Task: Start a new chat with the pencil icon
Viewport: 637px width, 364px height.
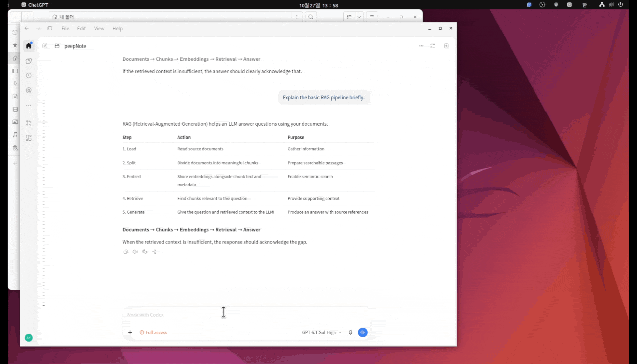Action: coord(45,46)
